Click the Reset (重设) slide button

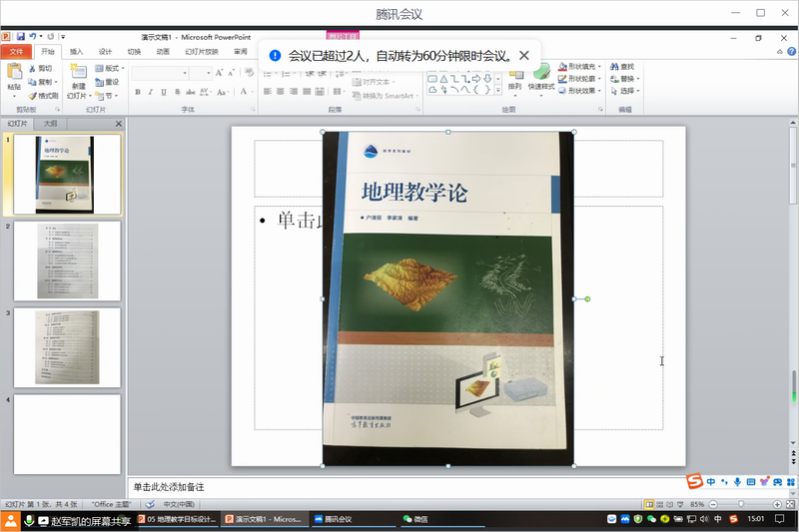coord(107,82)
